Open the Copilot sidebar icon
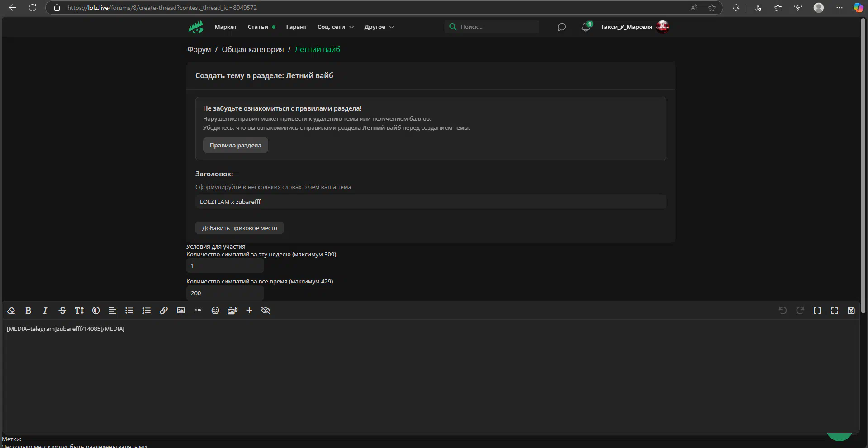Screen dimensions: 868x448 pos(858,8)
